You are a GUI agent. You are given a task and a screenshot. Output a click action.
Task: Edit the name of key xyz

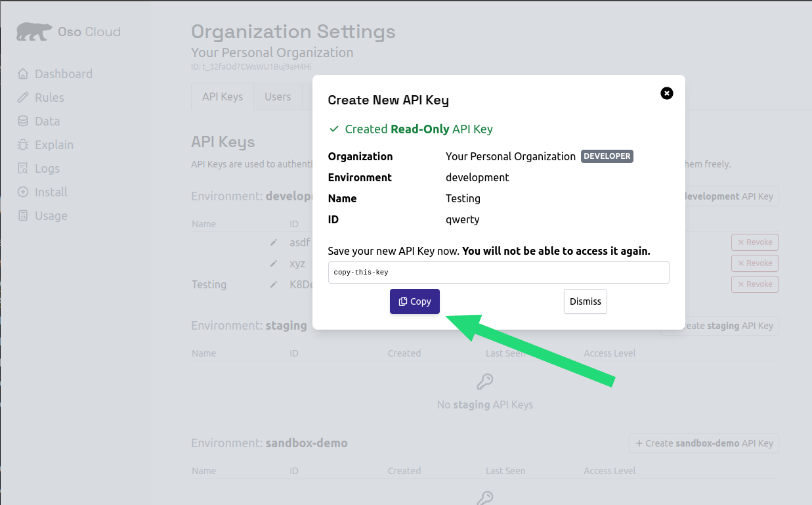pos(274,263)
